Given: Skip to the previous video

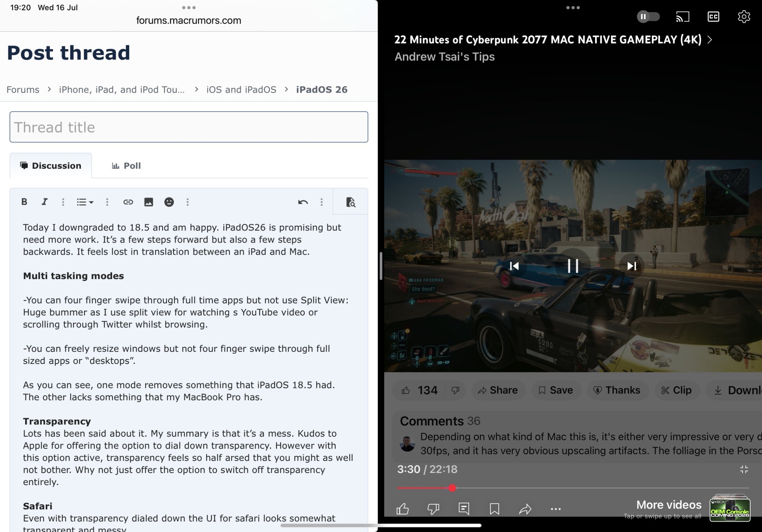Looking at the screenshot, I should pyautogui.click(x=514, y=266).
